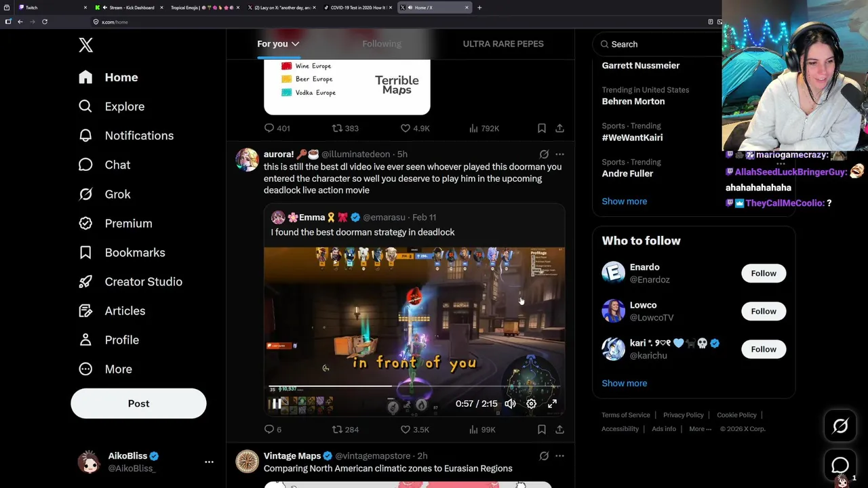Like the Terrible Maps post
Image resolution: width=868 pixels, height=488 pixels.
(x=414, y=128)
